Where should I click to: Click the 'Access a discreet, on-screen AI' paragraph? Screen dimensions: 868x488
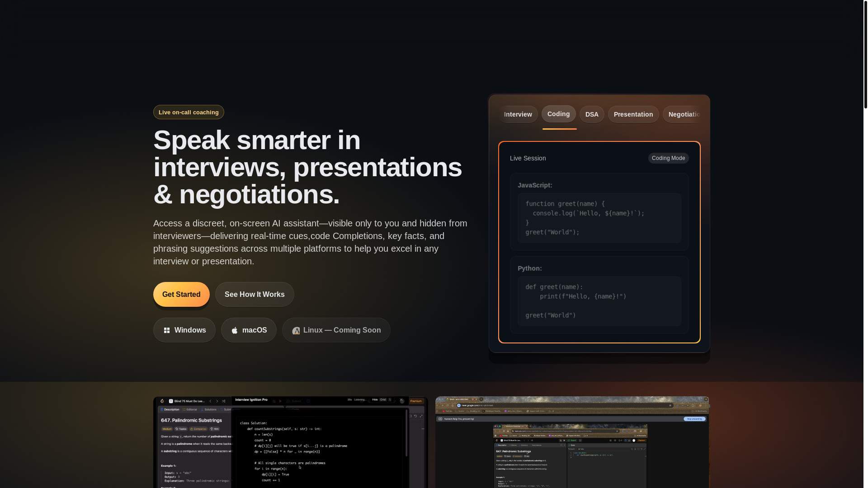[311, 242]
